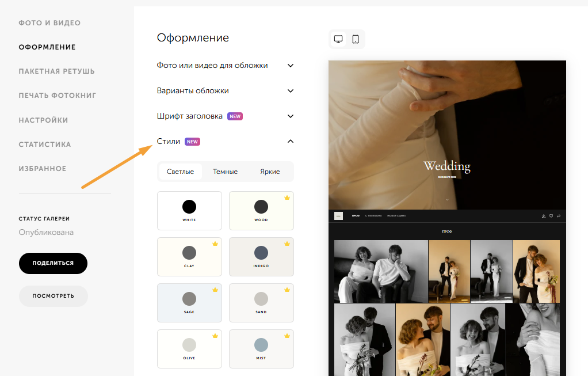Viewport: 588px width, 376px height.
Task: Go to 'Пакетная ретушь' in sidebar
Action: 56,71
